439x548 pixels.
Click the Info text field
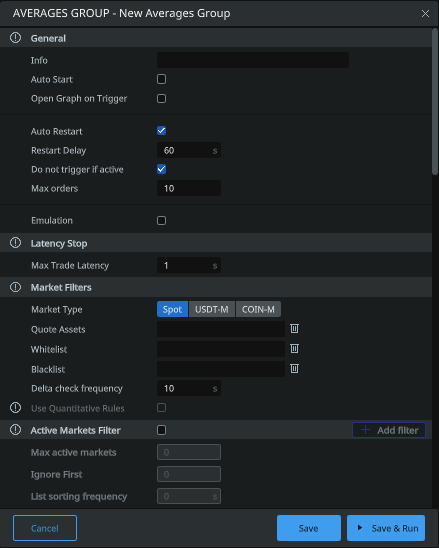coord(253,60)
